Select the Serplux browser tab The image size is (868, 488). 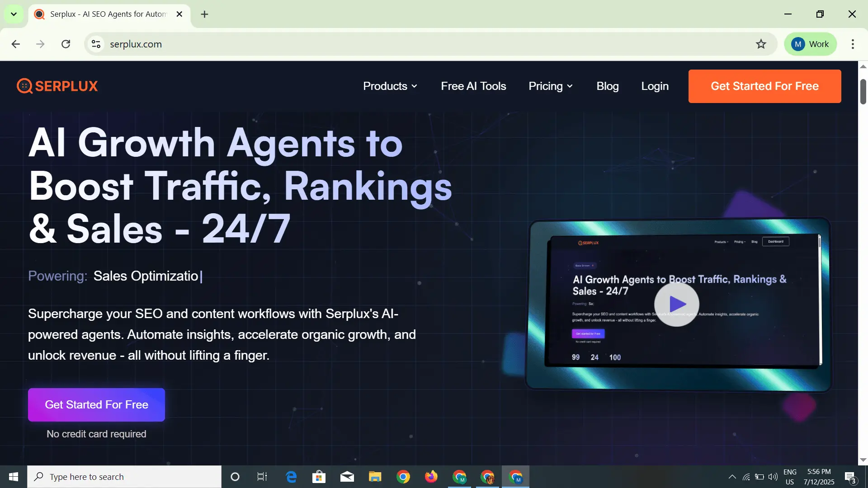108,14
